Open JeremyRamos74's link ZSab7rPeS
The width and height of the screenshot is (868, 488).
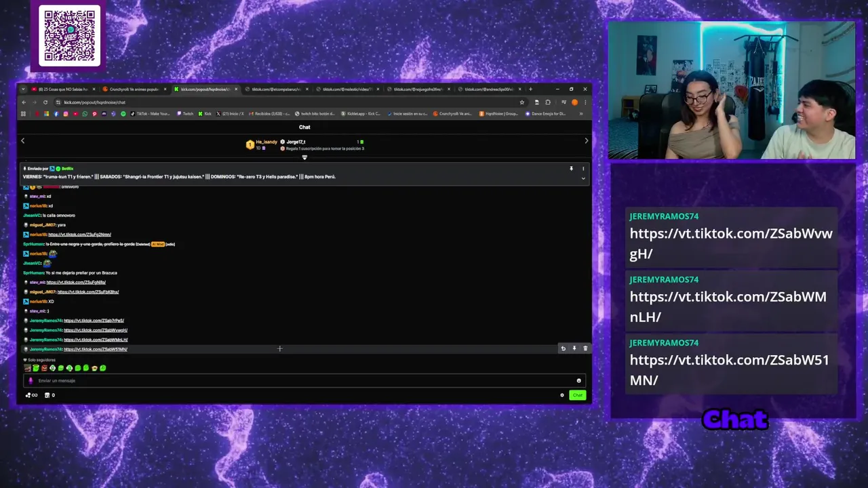click(x=94, y=321)
